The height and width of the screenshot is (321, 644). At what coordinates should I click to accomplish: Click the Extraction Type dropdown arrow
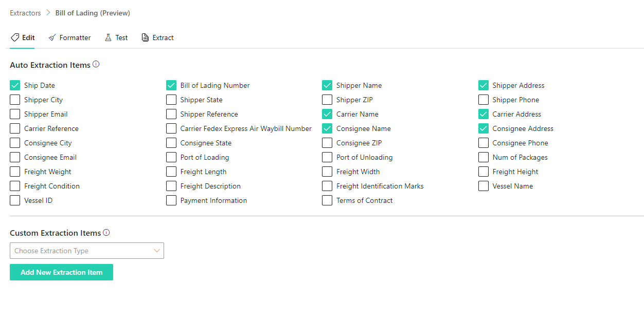[x=157, y=251]
